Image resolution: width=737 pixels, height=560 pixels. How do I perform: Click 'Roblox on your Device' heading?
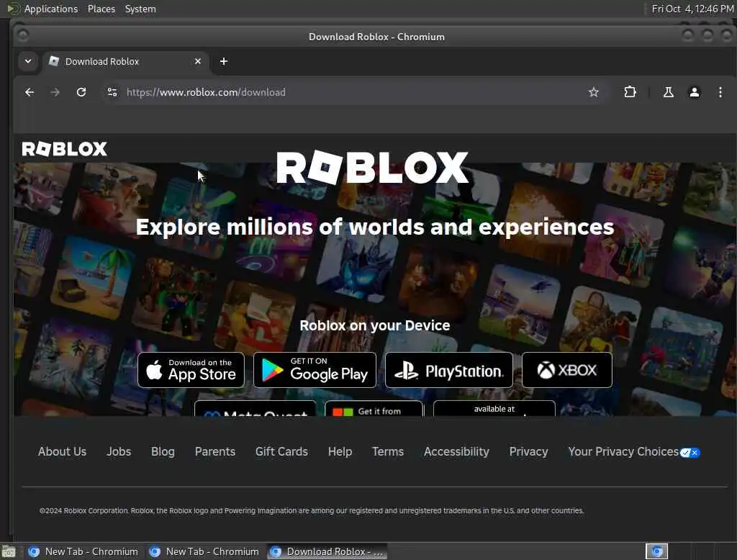pyautogui.click(x=374, y=325)
